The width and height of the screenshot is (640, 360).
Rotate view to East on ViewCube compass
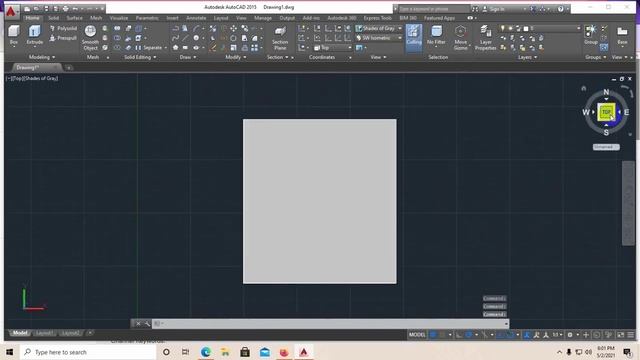pos(626,112)
